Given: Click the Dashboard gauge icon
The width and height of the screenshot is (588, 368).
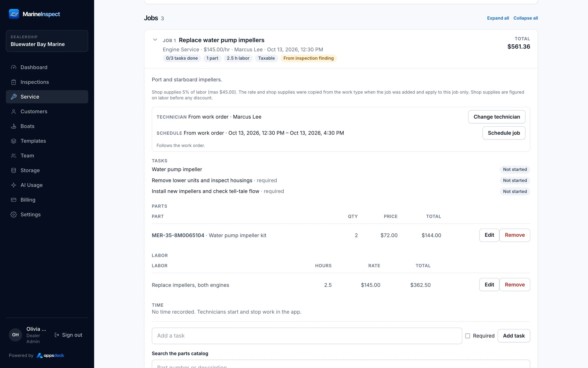Looking at the screenshot, I should coord(14,67).
